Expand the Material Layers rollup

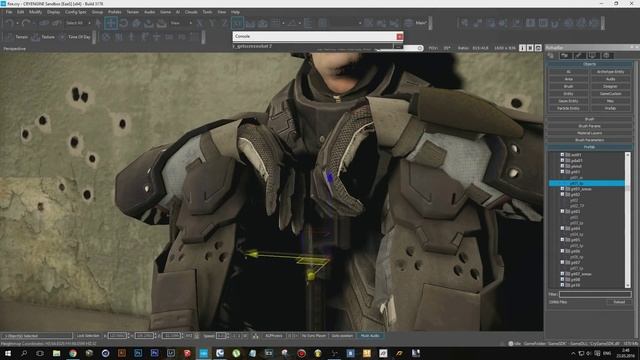pos(589,133)
